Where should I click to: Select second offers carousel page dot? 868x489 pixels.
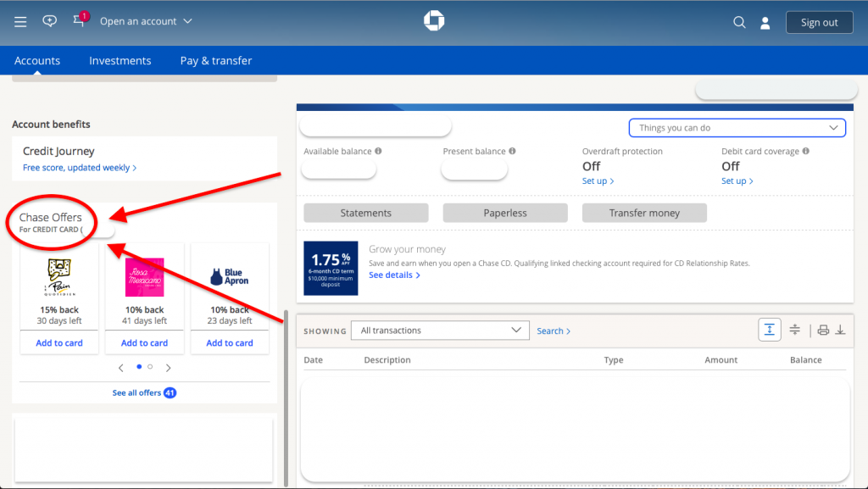tap(150, 367)
